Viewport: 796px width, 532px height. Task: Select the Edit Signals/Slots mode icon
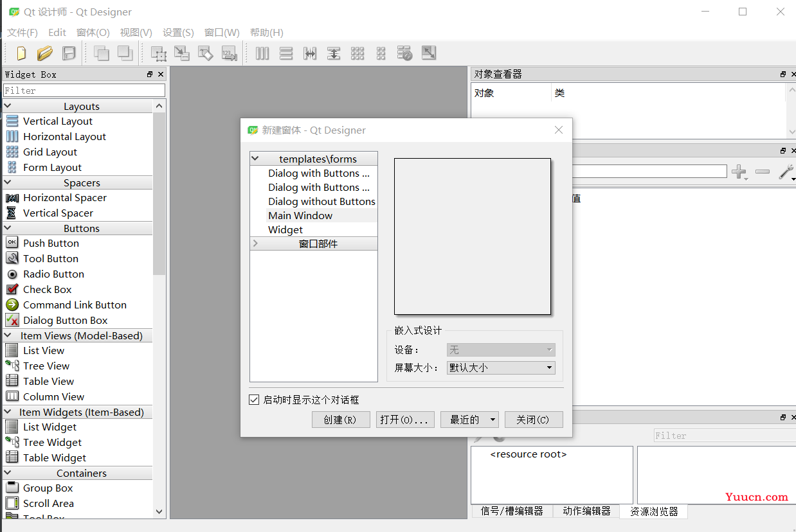coord(182,53)
